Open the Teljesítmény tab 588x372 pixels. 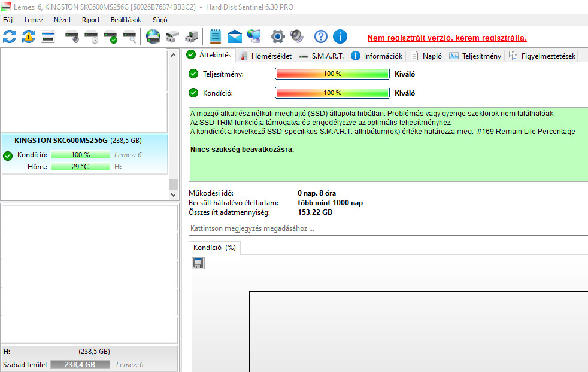pos(475,56)
